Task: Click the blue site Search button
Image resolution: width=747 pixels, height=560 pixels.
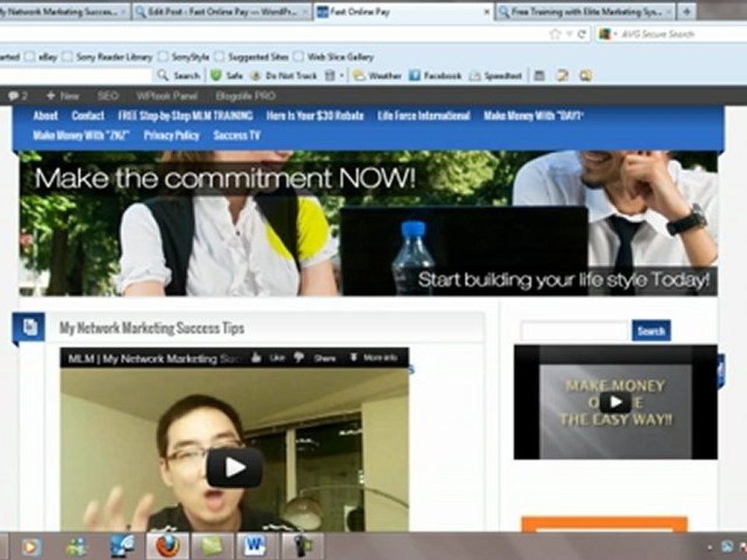Action: point(651,331)
